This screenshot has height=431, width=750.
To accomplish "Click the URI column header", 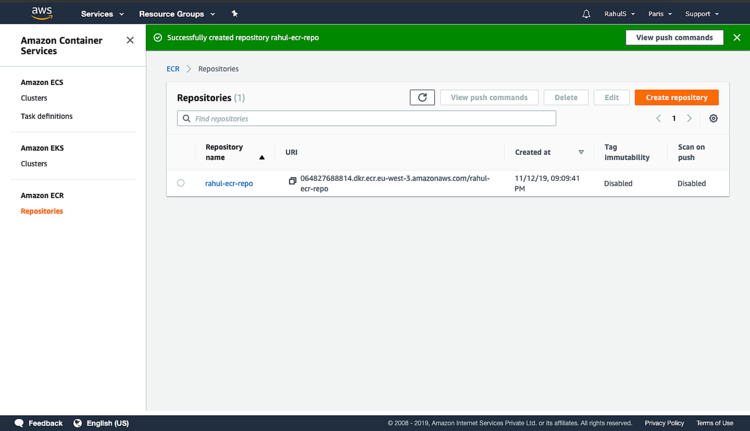I will [x=291, y=152].
